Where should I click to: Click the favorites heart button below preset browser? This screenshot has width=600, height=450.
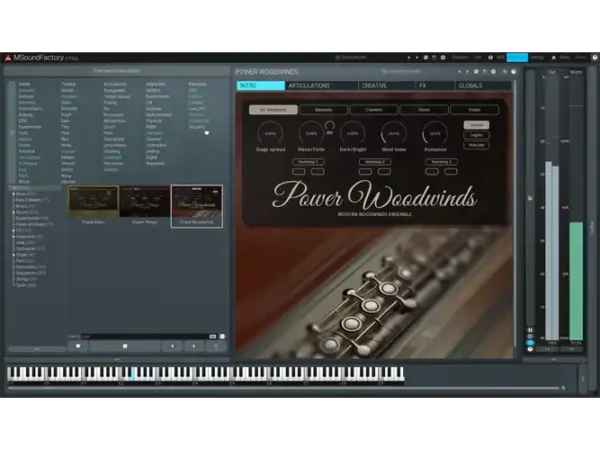pyautogui.click(x=78, y=346)
